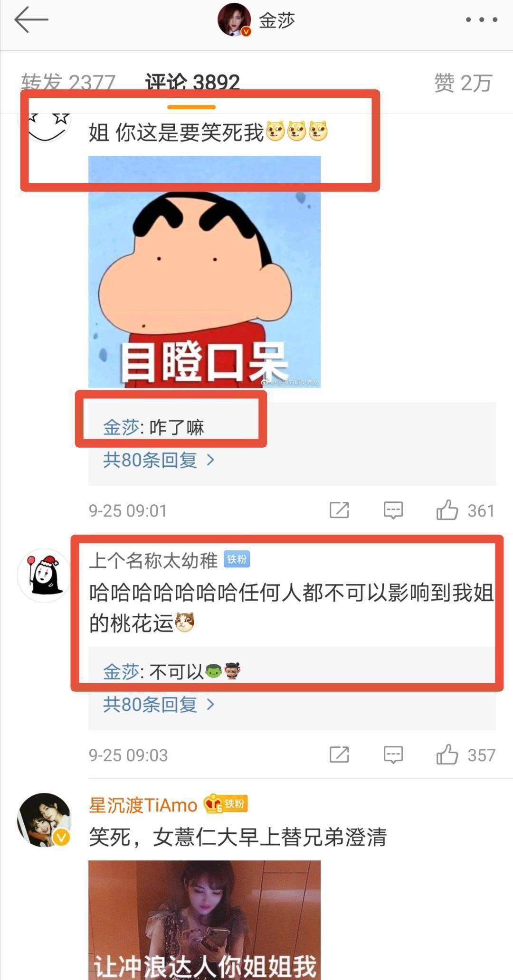Expand 共80条回复 under the 咋了嘛 reply
This screenshot has width=513, height=980.
[x=159, y=460]
